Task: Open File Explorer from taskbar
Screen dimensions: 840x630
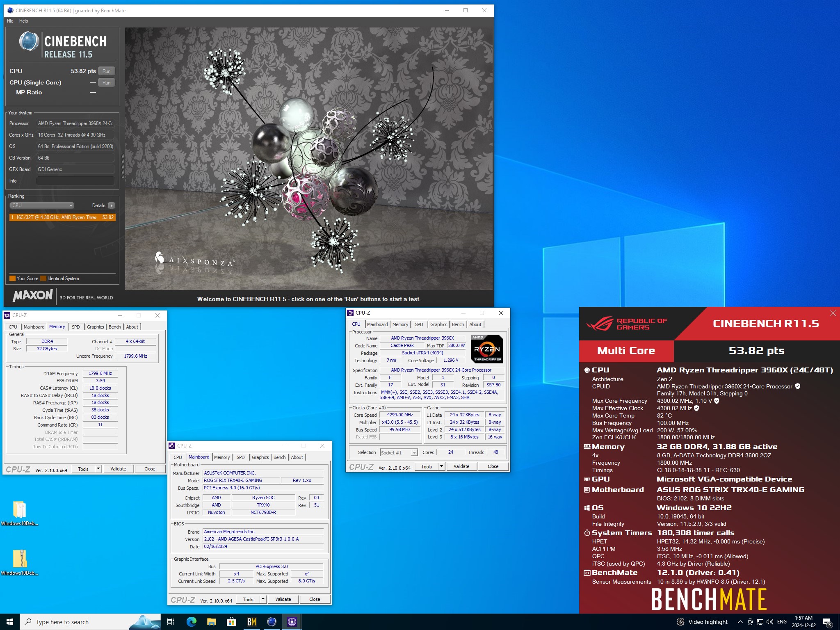Action: (x=211, y=622)
